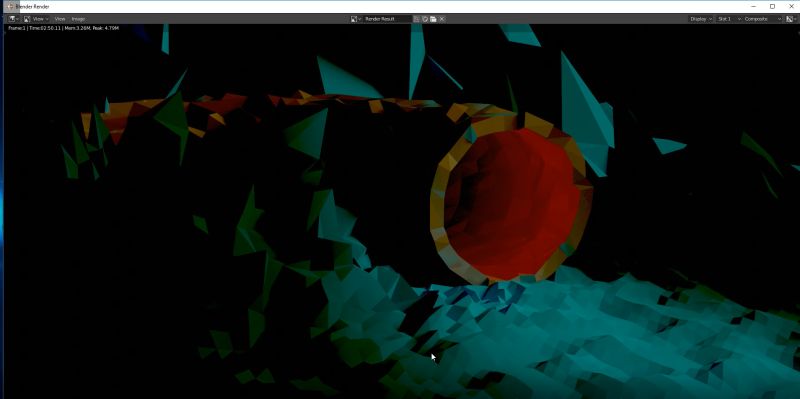Unlink the Render Result image
Viewport: 800px width, 399px height.
tap(442, 19)
